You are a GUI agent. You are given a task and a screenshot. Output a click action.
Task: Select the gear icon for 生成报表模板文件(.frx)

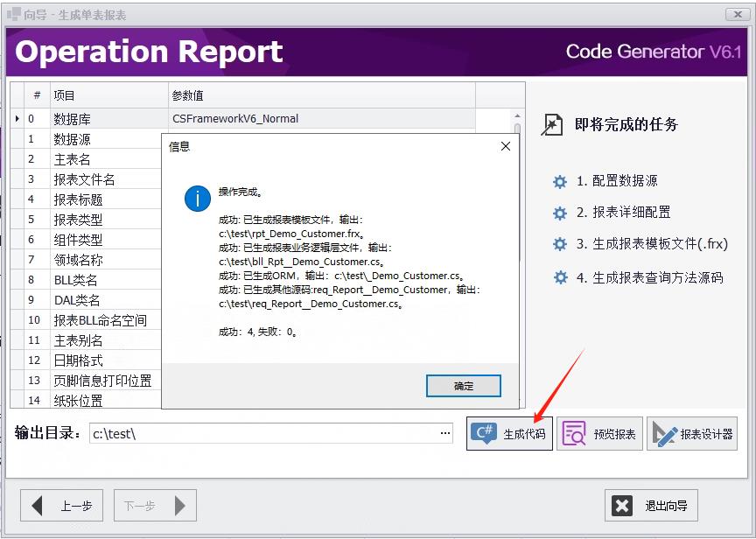559,246
